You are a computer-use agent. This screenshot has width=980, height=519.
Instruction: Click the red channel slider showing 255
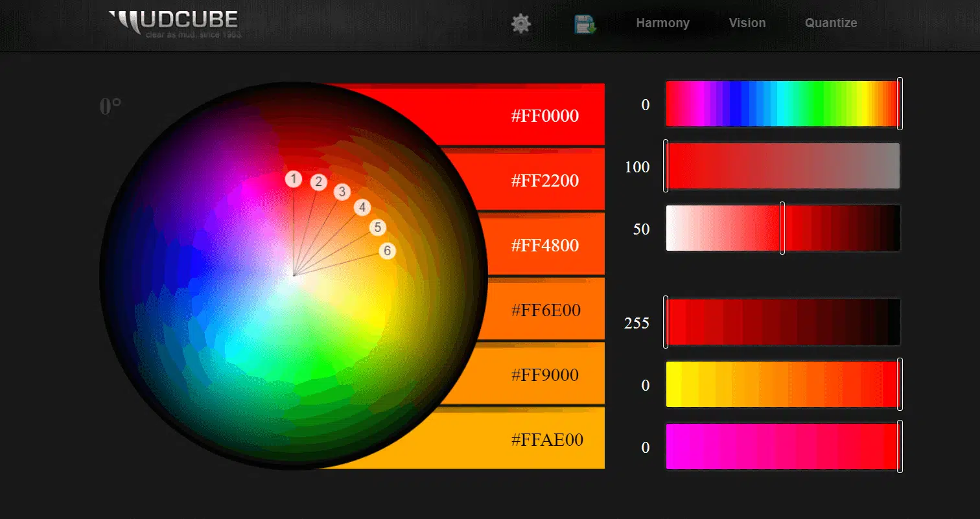[x=783, y=322]
